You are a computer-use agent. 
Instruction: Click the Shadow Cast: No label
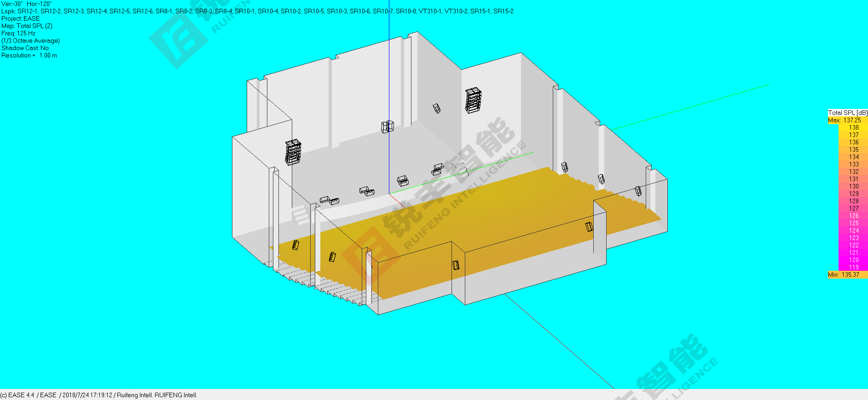[x=25, y=48]
